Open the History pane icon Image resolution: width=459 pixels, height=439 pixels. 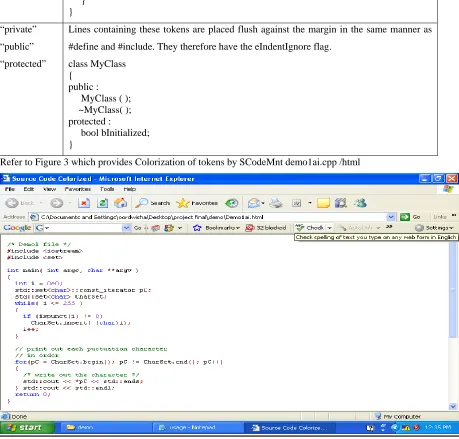231,203
